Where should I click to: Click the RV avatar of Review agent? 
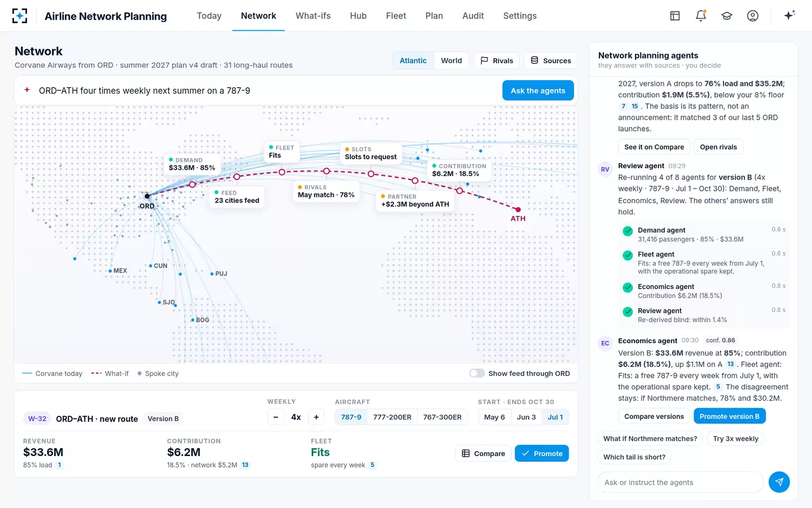pyautogui.click(x=605, y=169)
